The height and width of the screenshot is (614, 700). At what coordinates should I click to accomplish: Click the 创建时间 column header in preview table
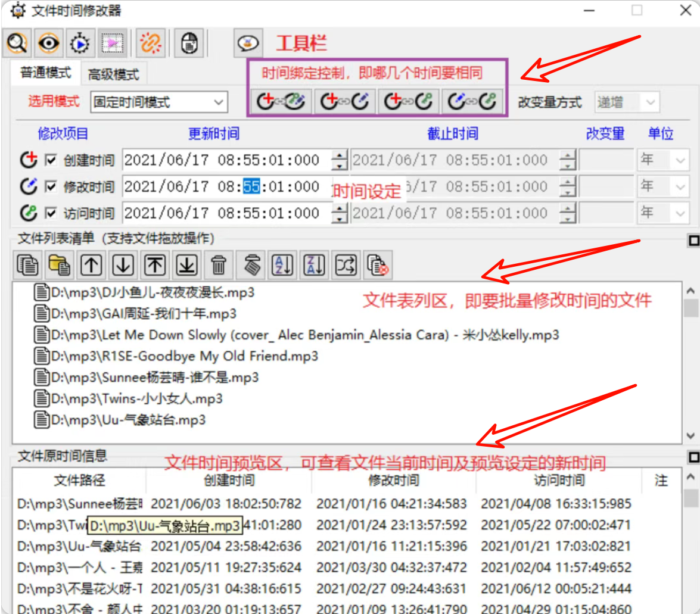coord(229,481)
